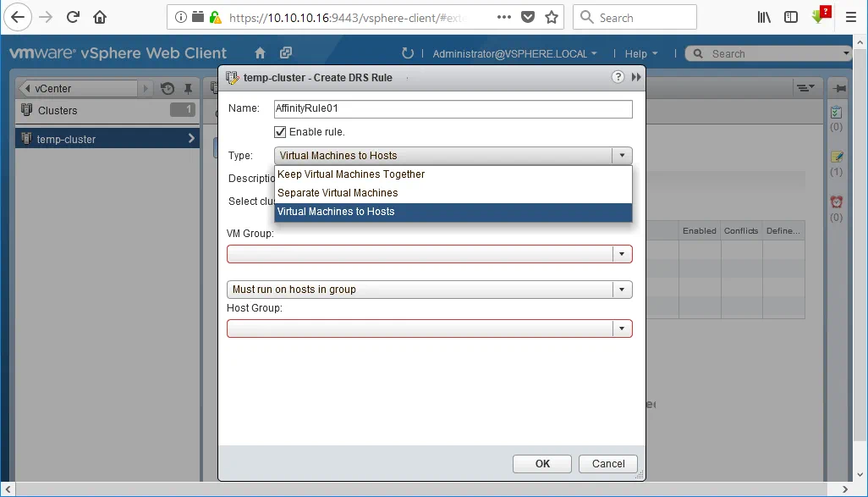Screen dimensions: 868x497
Task: Toggle the Enable rule checkbox
Action: [280, 132]
